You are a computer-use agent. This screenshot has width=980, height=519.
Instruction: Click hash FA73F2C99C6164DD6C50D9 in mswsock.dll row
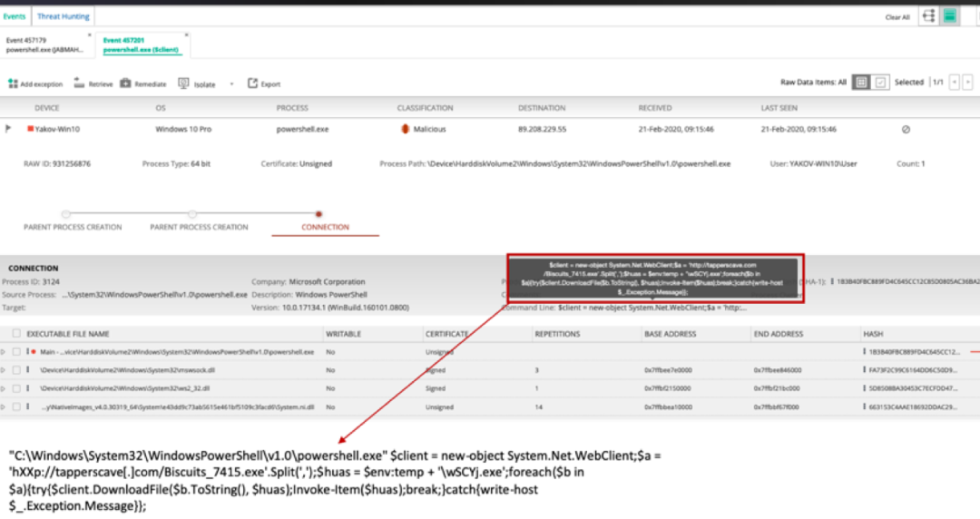point(913,370)
